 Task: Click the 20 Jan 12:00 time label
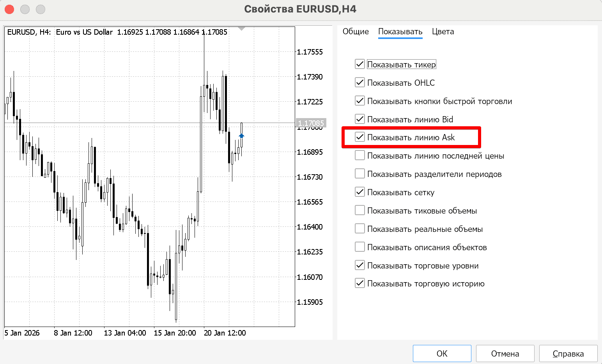[x=225, y=333]
